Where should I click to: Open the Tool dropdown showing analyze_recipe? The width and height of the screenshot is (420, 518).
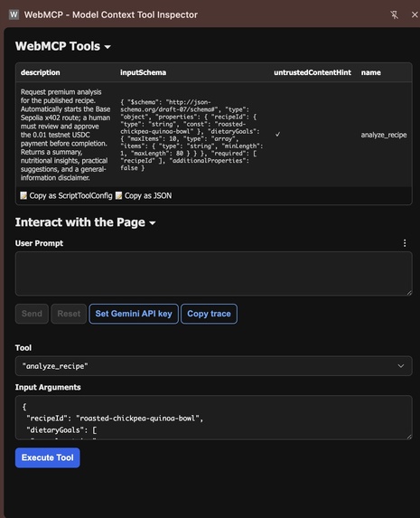(214, 366)
